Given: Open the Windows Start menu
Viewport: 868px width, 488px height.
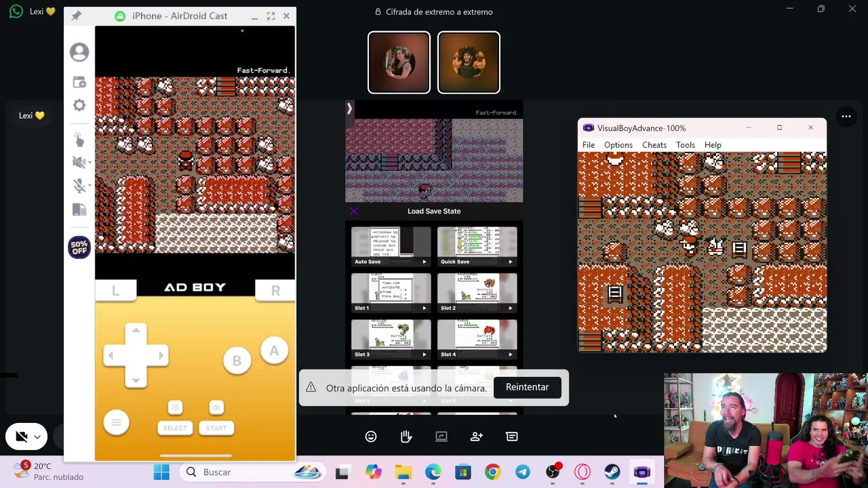Looking at the screenshot, I should click(x=161, y=472).
